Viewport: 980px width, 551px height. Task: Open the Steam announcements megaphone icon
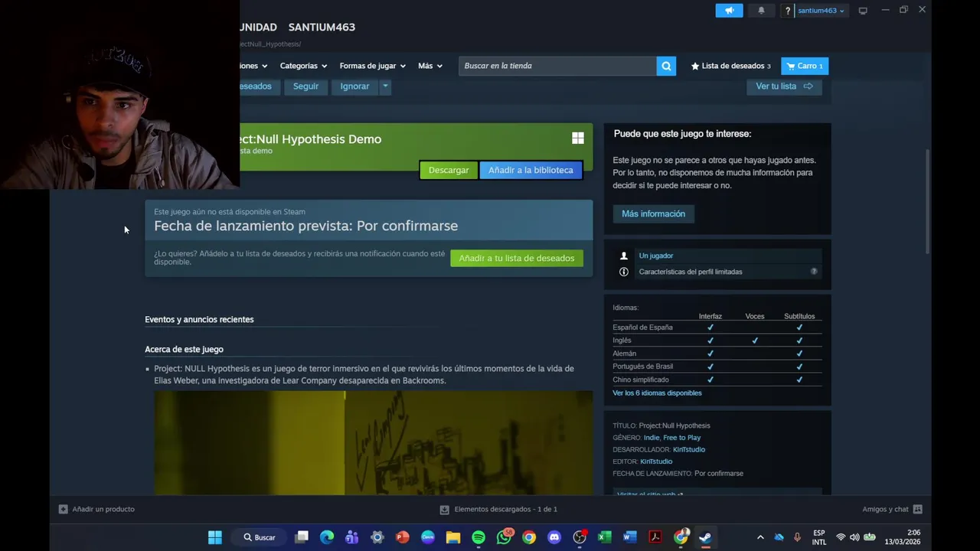pyautogui.click(x=729, y=11)
